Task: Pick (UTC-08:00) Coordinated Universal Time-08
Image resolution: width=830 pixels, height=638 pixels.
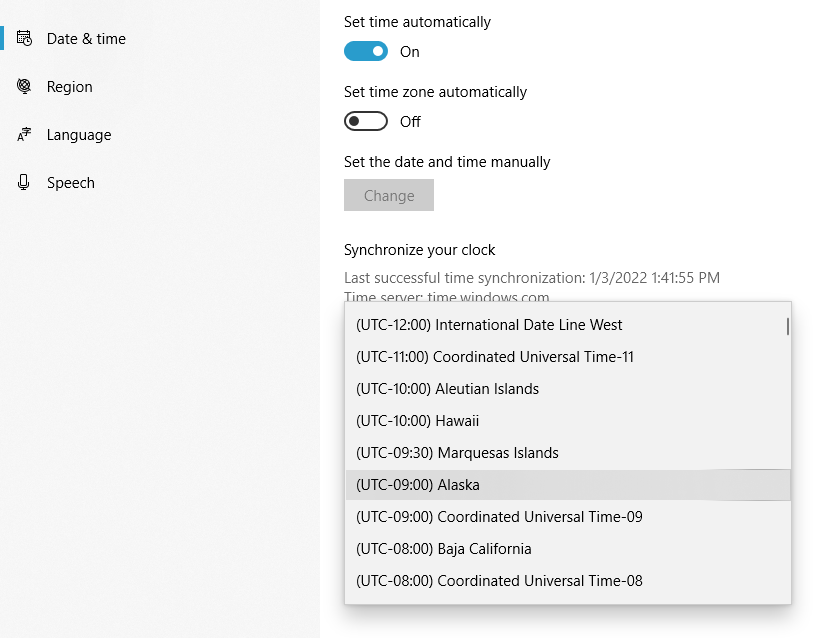Action: click(x=498, y=580)
